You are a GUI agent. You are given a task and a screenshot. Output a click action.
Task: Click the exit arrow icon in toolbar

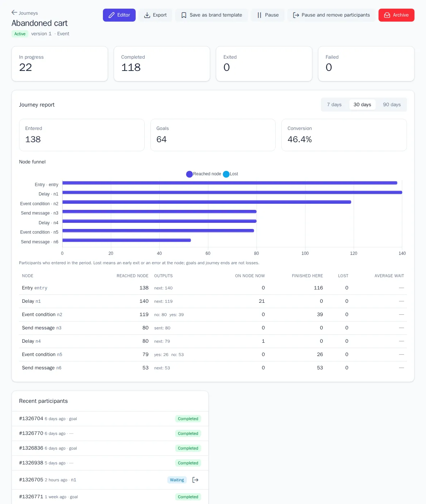pyautogui.click(x=296, y=15)
